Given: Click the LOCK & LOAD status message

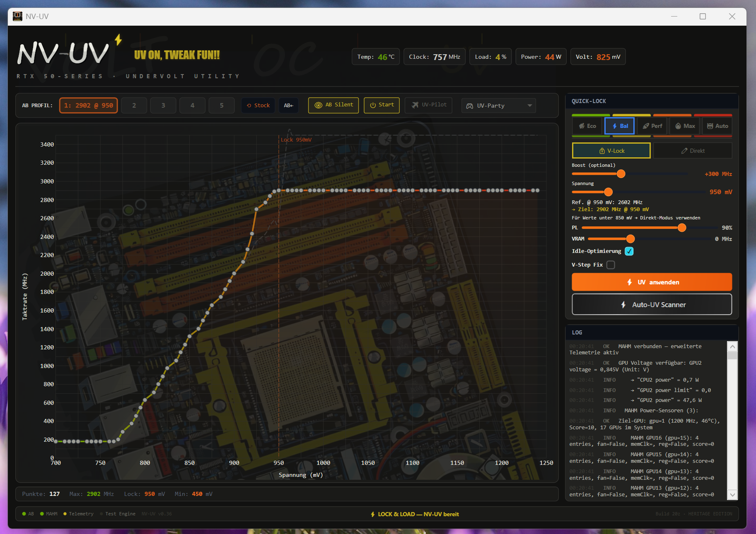Looking at the screenshot, I should pos(415,514).
